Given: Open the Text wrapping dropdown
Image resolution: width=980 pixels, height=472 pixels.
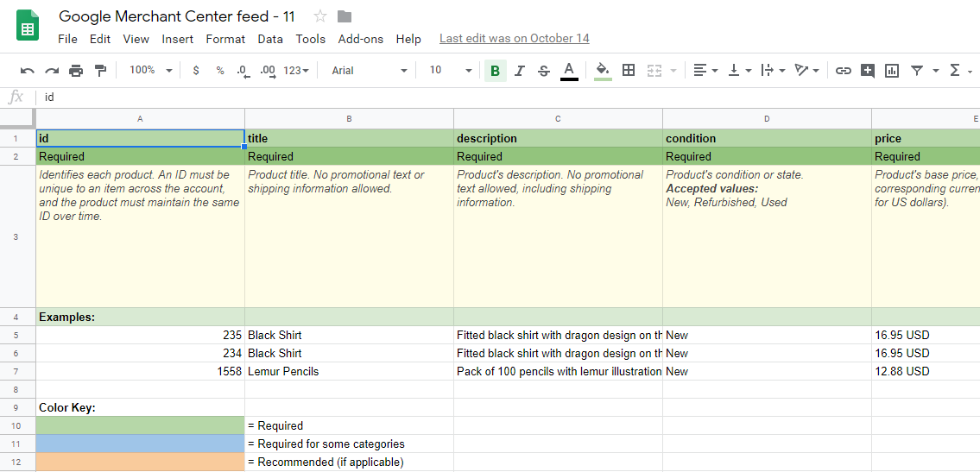Looking at the screenshot, I should click(773, 71).
